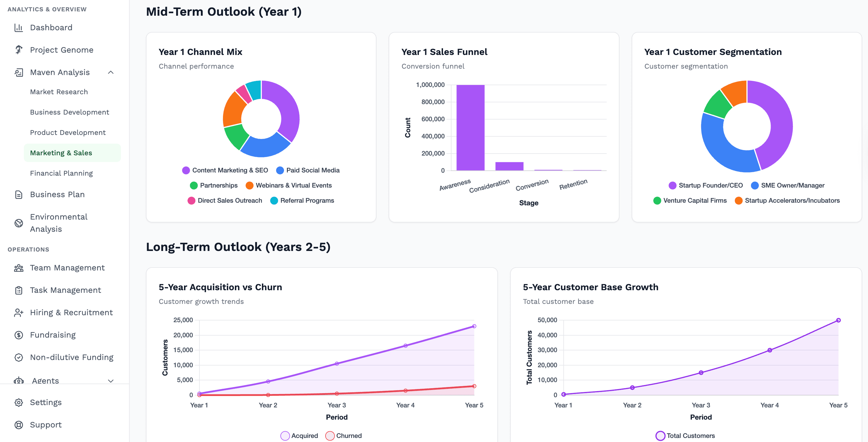Toggle Total Customers legend item

pos(685,436)
